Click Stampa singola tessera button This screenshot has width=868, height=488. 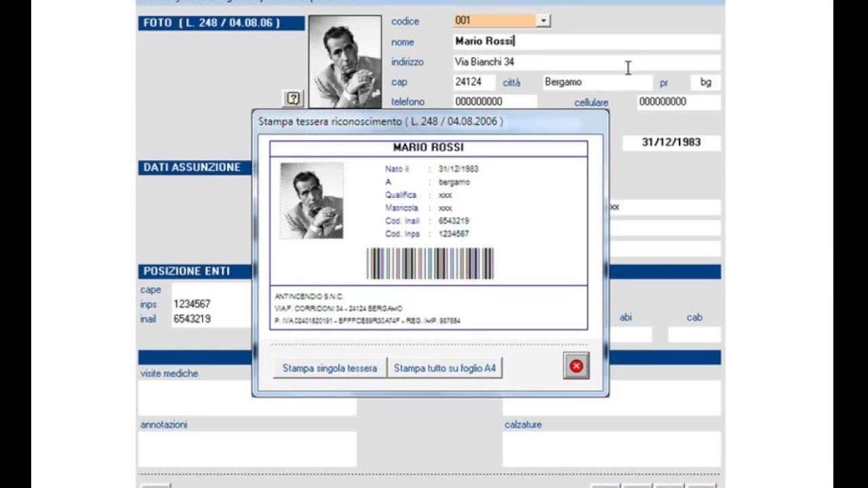(330, 368)
